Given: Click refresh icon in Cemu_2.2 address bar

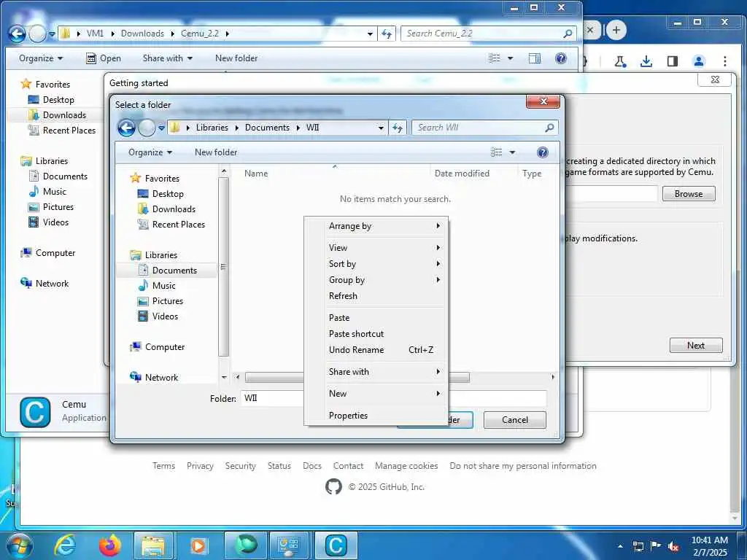Looking at the screenshot, I should click(x=387, y=34).
